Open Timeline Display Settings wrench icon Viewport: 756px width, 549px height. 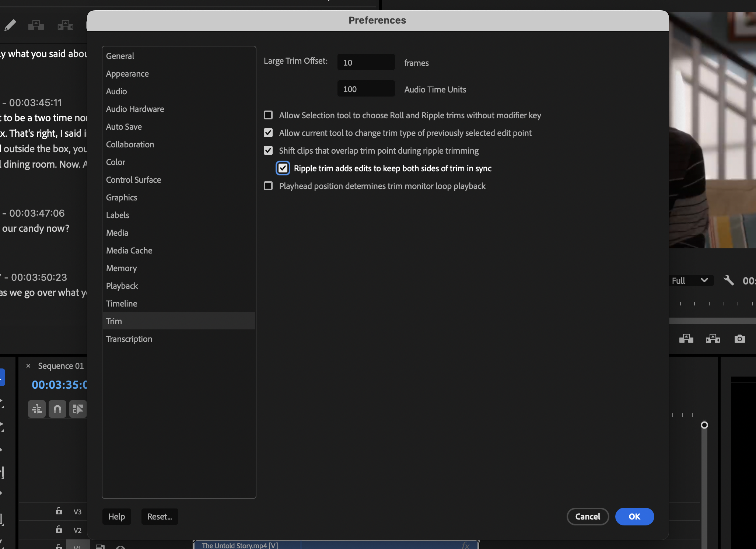pyautogui.click(x=36, y=409)
